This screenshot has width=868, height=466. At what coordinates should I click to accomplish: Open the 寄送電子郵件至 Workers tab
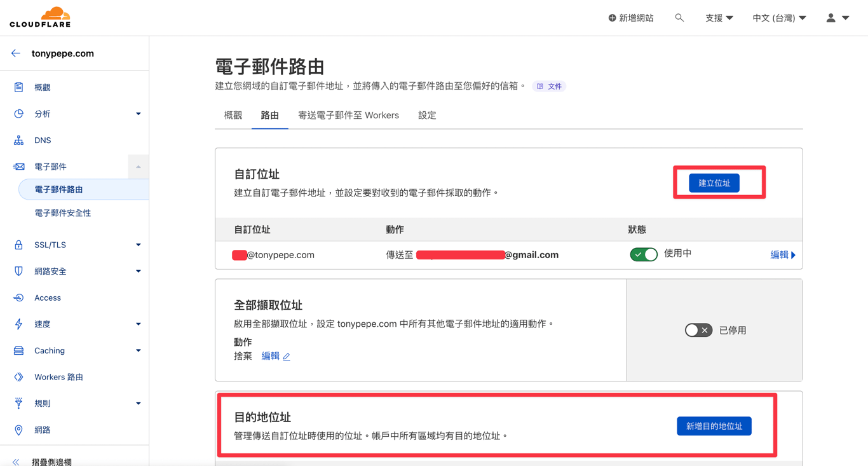pyautogui.click(x=348, y=115)
